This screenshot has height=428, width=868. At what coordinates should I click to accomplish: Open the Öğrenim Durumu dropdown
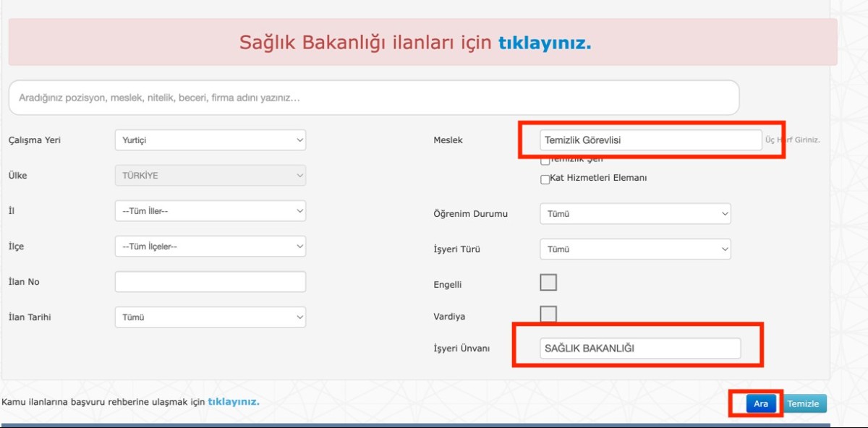pyautogui.click(x=635, y=213)
